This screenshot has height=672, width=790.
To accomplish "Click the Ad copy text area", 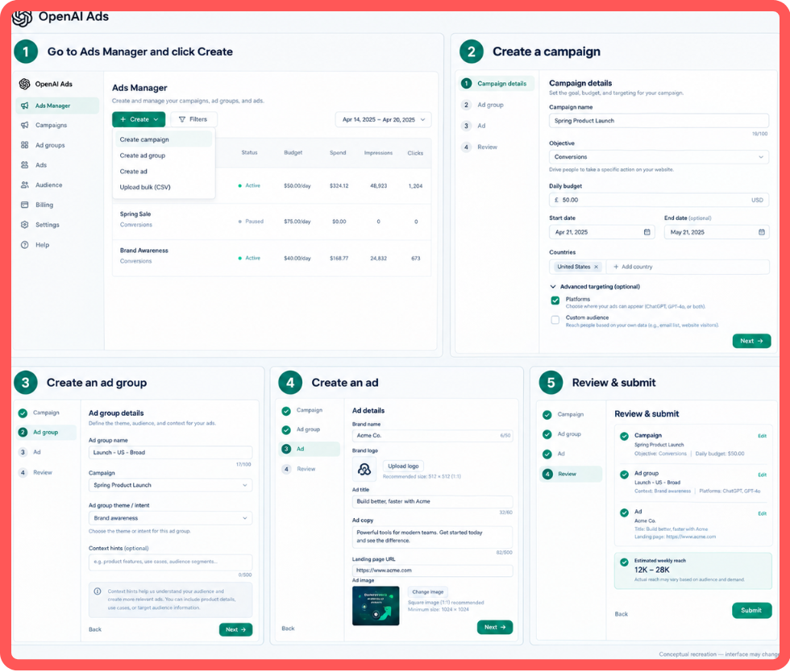I will [432, 537].
